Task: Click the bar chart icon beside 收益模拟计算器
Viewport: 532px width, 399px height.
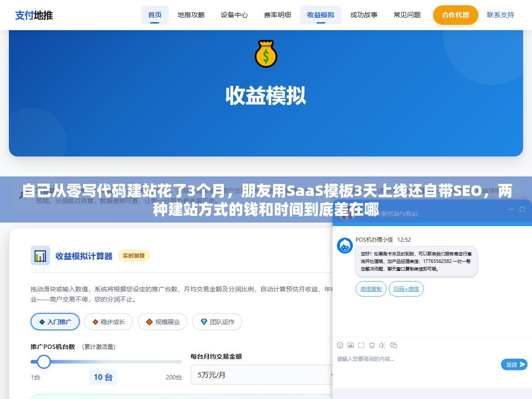Action: click(40, 255)
